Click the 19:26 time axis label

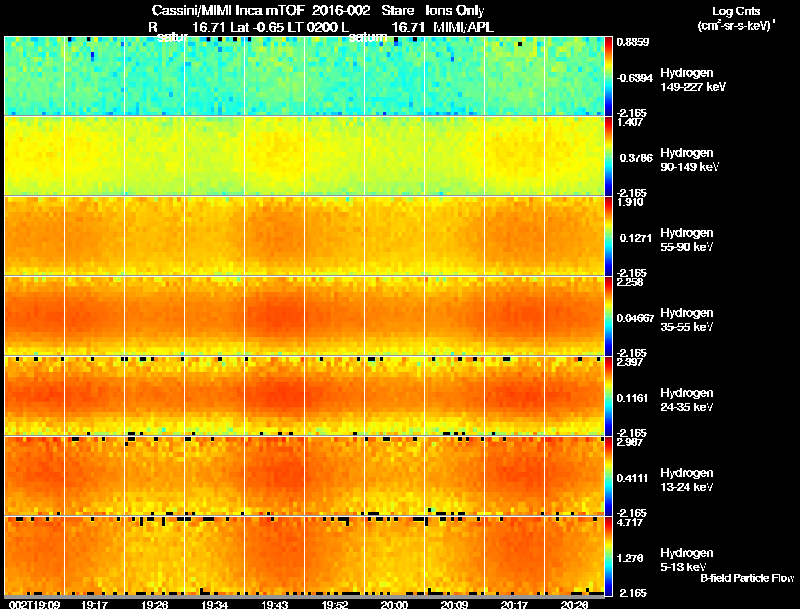(155, 605)
